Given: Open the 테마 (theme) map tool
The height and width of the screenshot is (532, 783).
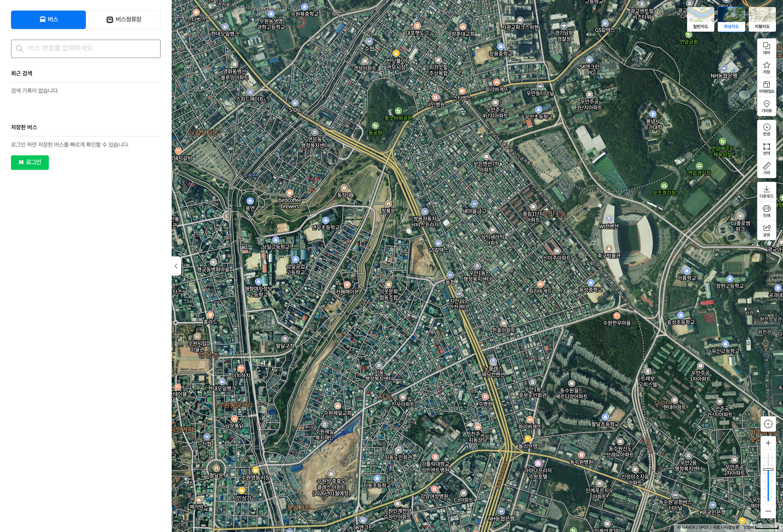Looking at the screenshot, I should click(766, 48).
